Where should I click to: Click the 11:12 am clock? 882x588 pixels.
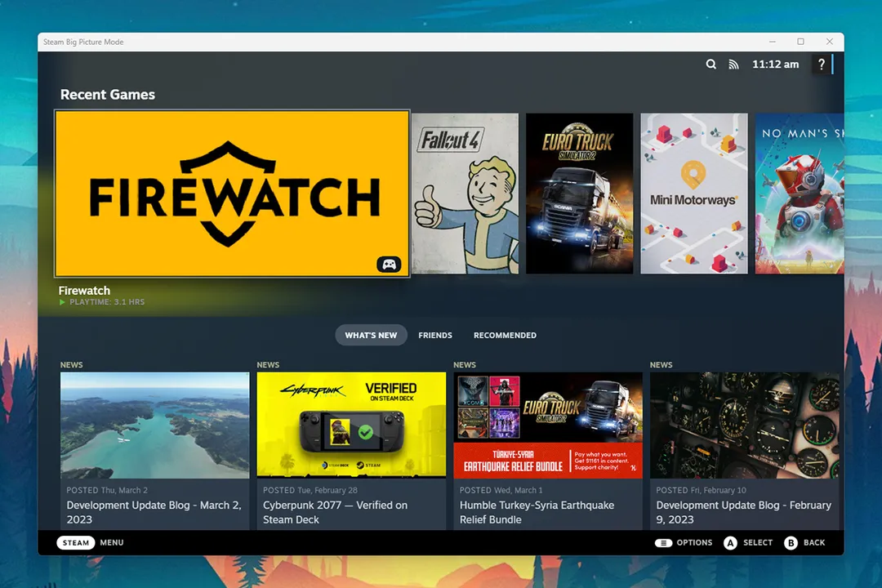(775, 65)
